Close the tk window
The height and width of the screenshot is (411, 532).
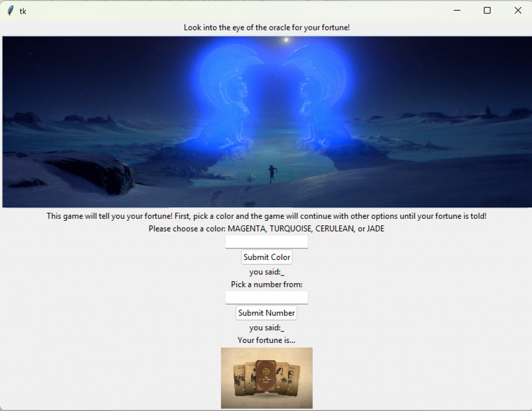518,10
